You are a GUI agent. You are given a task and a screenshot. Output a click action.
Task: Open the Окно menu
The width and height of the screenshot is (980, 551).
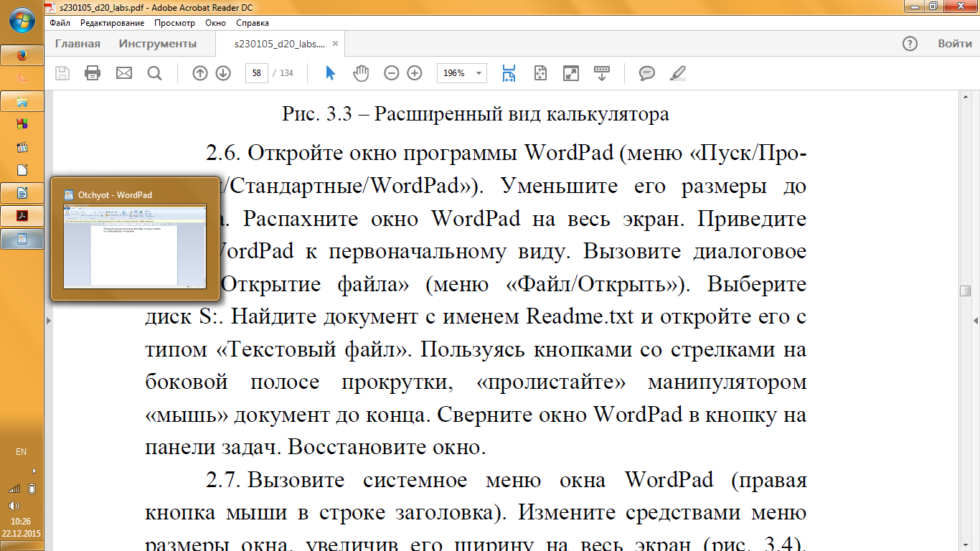(x=215, y=22)
